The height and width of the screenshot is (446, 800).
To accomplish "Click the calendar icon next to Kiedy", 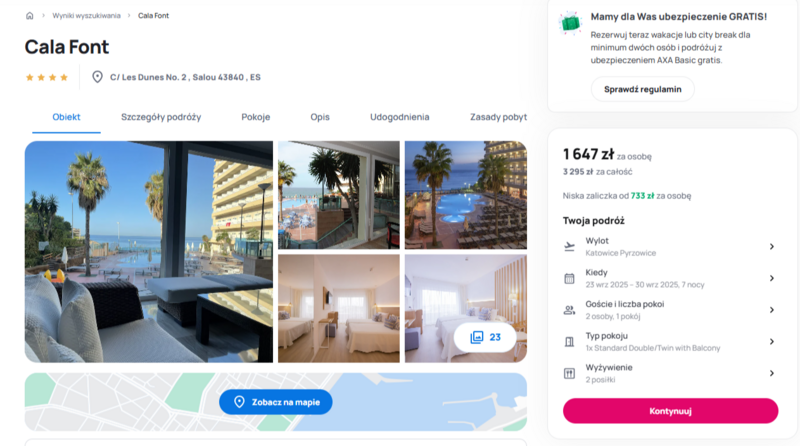I will coord(569,279).
